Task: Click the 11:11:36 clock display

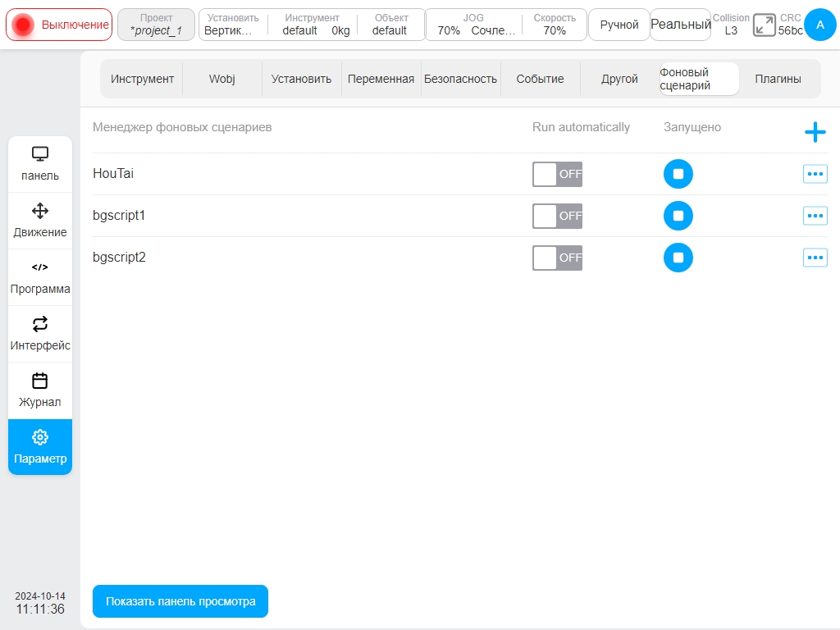Action: 40,609
